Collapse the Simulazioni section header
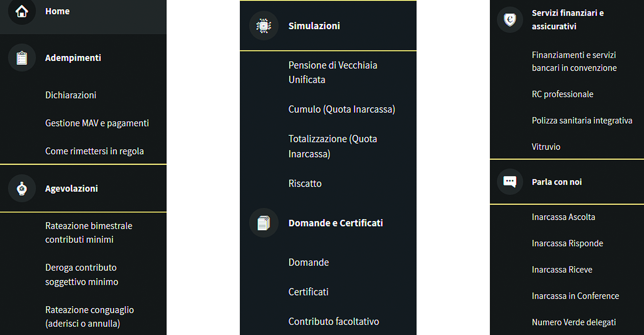 click(x=328, y=26)
